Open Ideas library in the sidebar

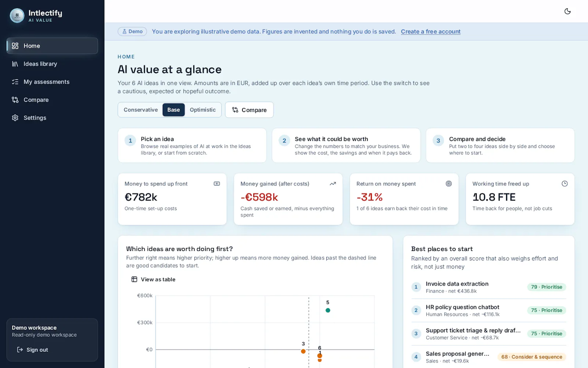(52, 64)
